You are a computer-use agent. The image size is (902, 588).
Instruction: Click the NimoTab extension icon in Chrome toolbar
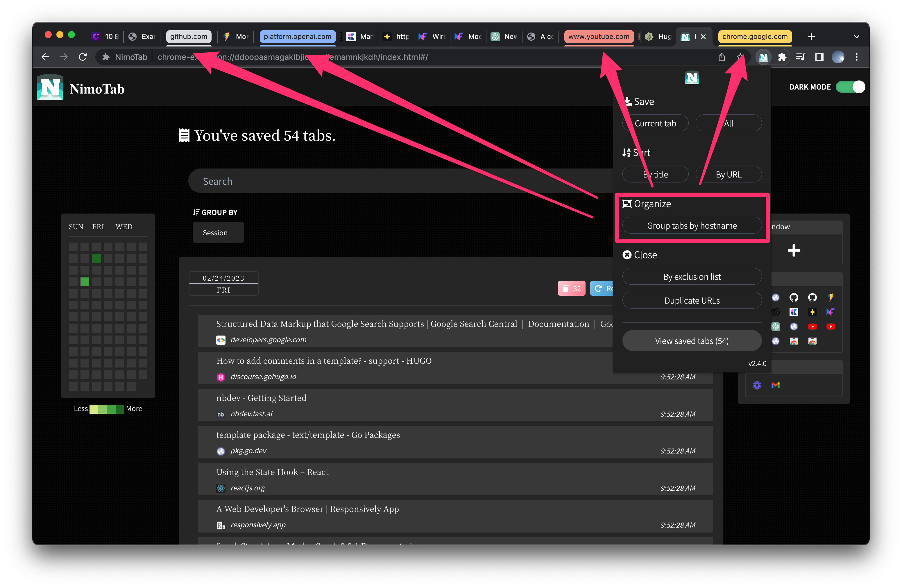click(763, 57)
